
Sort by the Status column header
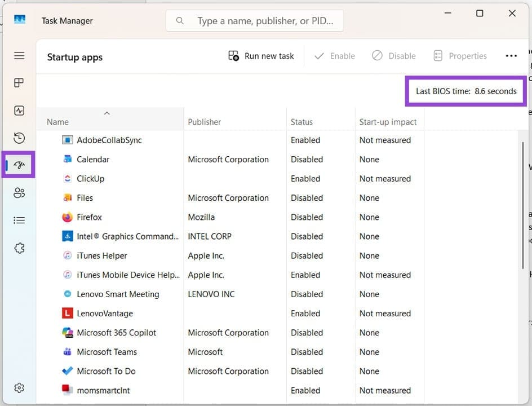point(321,119)
